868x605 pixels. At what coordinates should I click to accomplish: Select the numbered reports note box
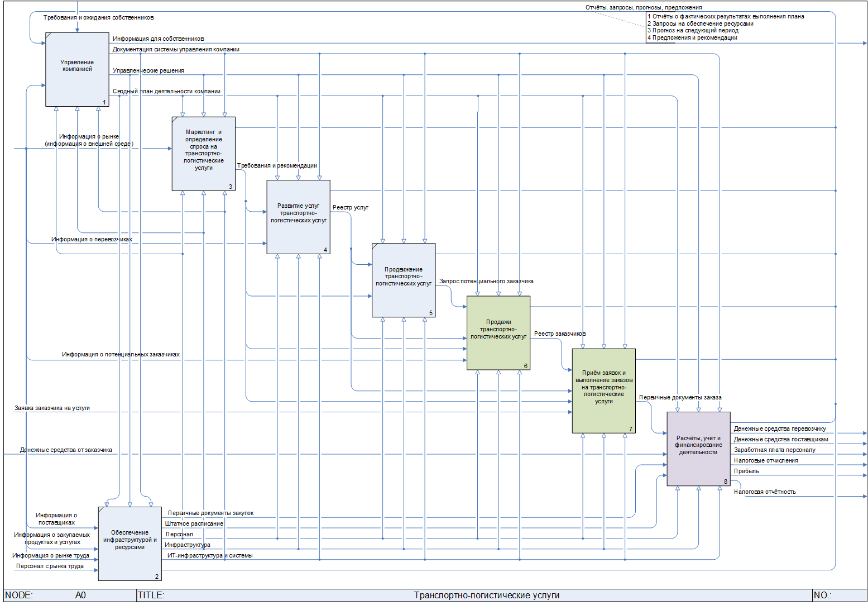coord(726,27)
